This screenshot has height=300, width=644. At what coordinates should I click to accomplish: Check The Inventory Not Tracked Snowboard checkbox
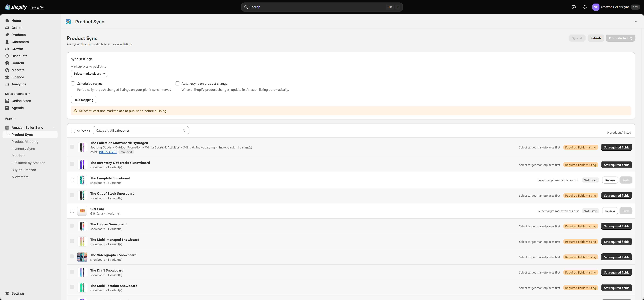[72, 164]
